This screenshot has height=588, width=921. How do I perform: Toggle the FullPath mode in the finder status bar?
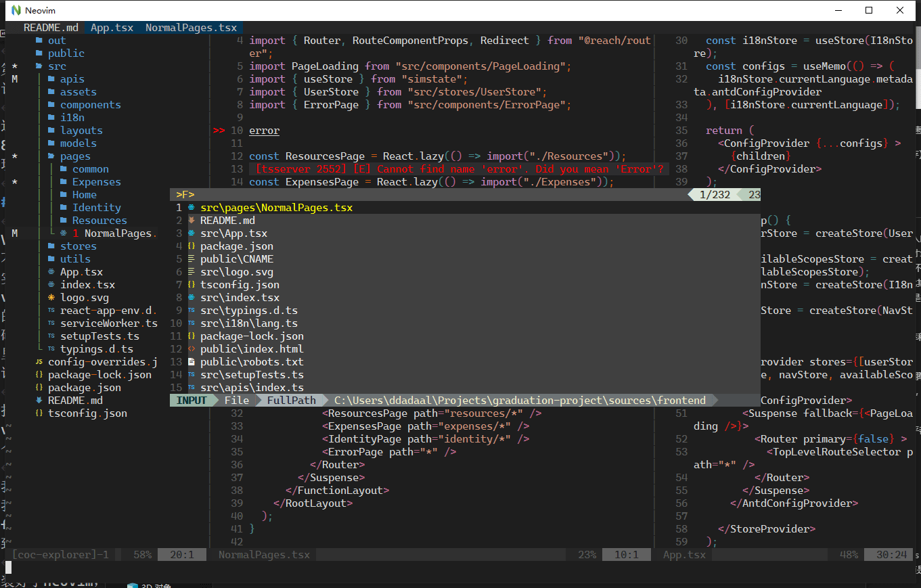[x=291, y=401]
